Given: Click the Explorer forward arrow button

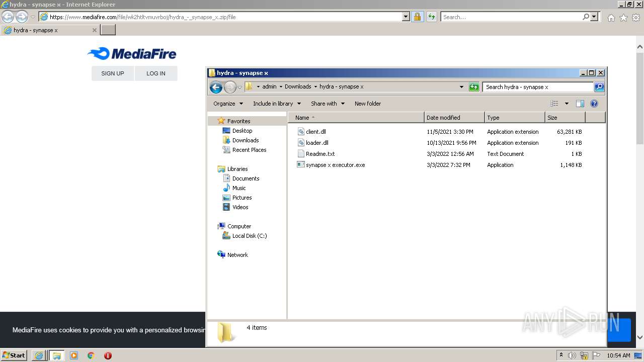Looking at the screenshot, I should click(230, 87).
